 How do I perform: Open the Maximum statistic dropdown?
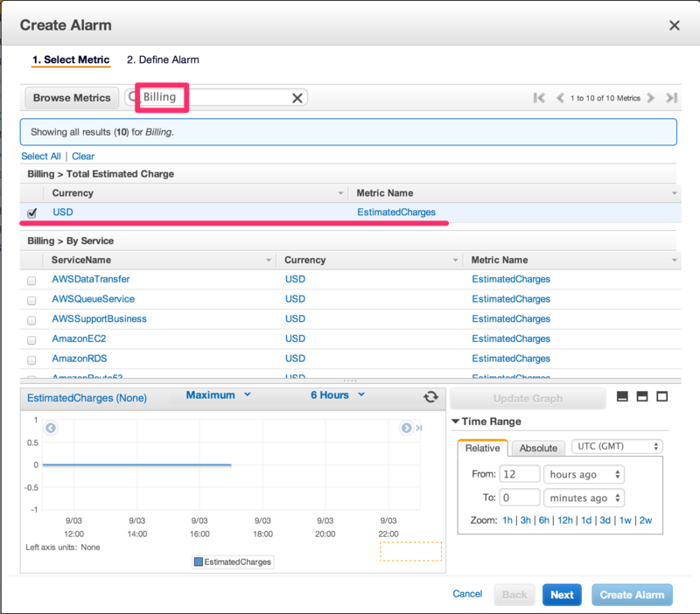coord(218,395)
